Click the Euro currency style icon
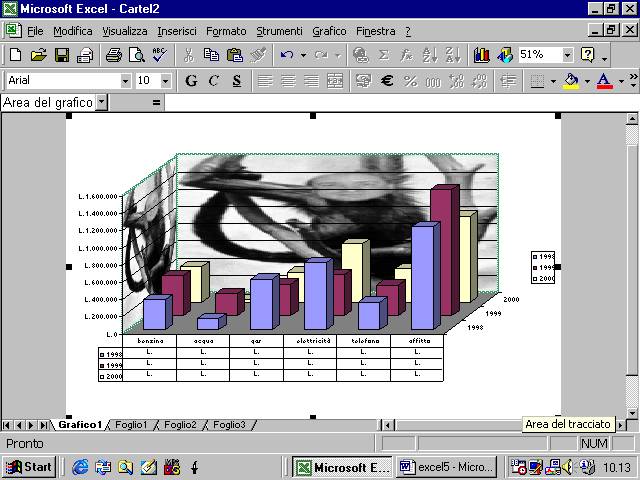This screenshot has width=640, height=480. click(387, 80)
